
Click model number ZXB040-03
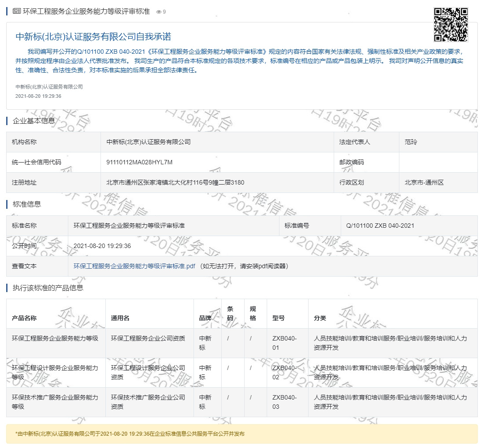pyautogui.click(x=284, y=402)
